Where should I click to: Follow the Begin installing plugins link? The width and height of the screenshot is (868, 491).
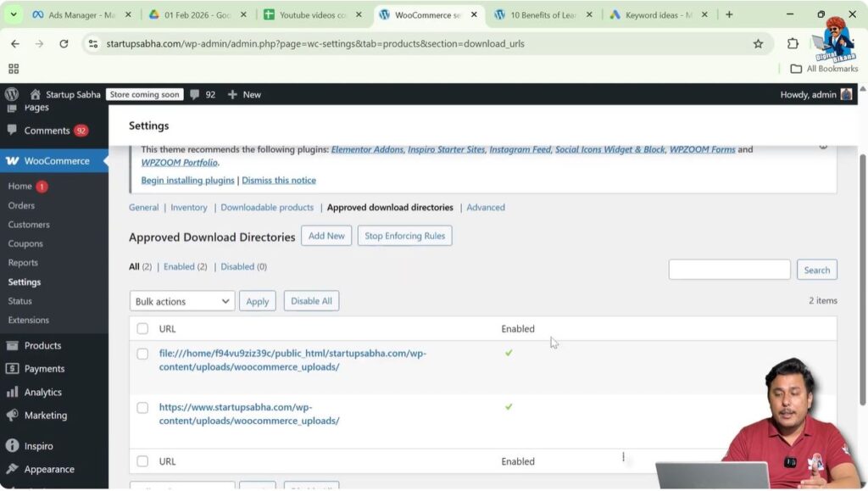point(188,180)
